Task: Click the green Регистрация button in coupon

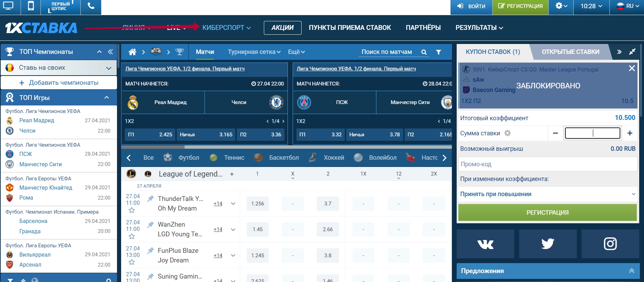Action: [547, 213]
